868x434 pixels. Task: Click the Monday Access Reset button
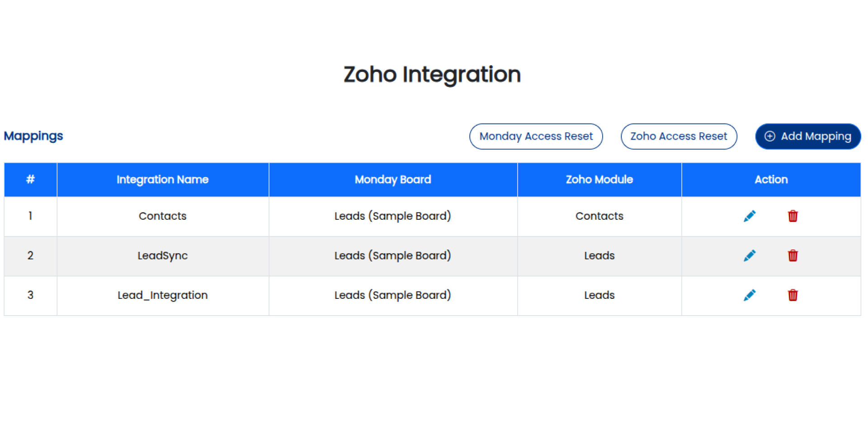pyautogui.click(x=536, y=136)
